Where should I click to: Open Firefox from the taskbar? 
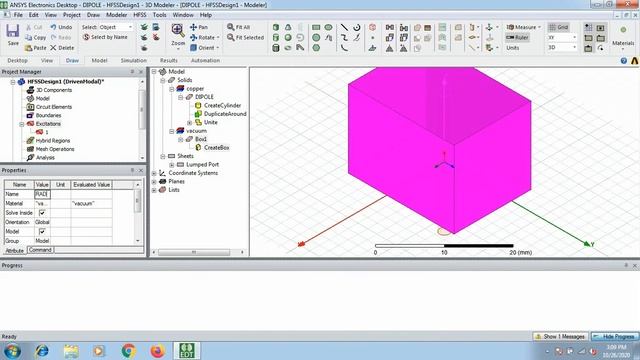point(157,351)
